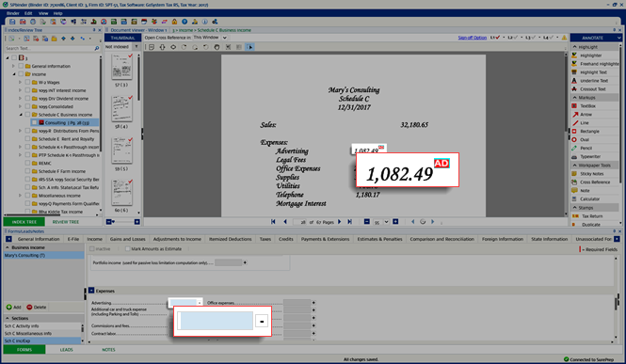The width and height of the screenshot is (626, 364).
Task: Open the ANNOTATE panel dropdown
Action: click(618, 38)
